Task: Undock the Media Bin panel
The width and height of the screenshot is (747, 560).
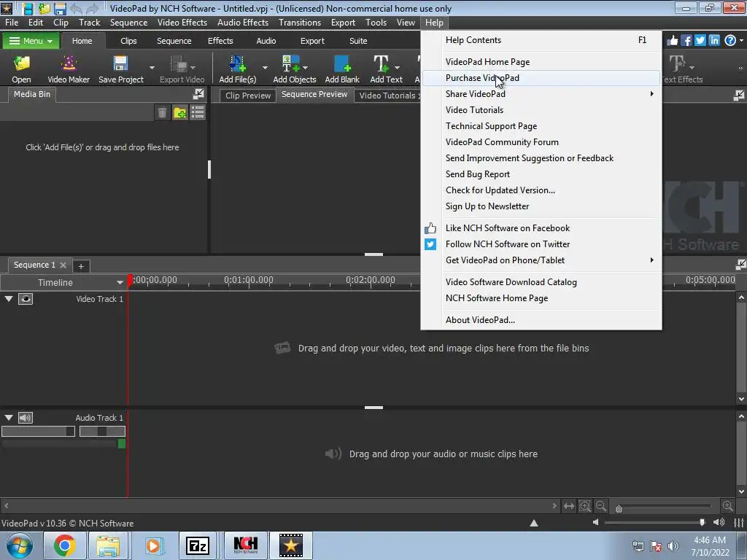Action: click(198, 94)
